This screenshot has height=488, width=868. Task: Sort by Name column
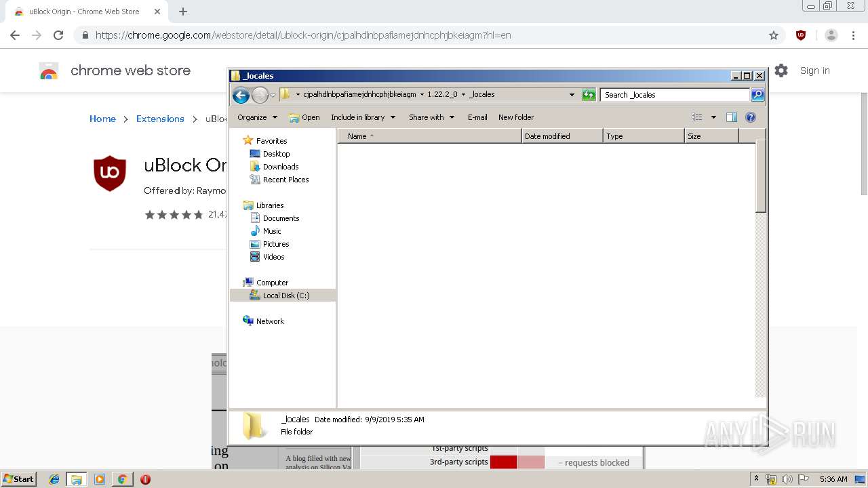point(430,136)
